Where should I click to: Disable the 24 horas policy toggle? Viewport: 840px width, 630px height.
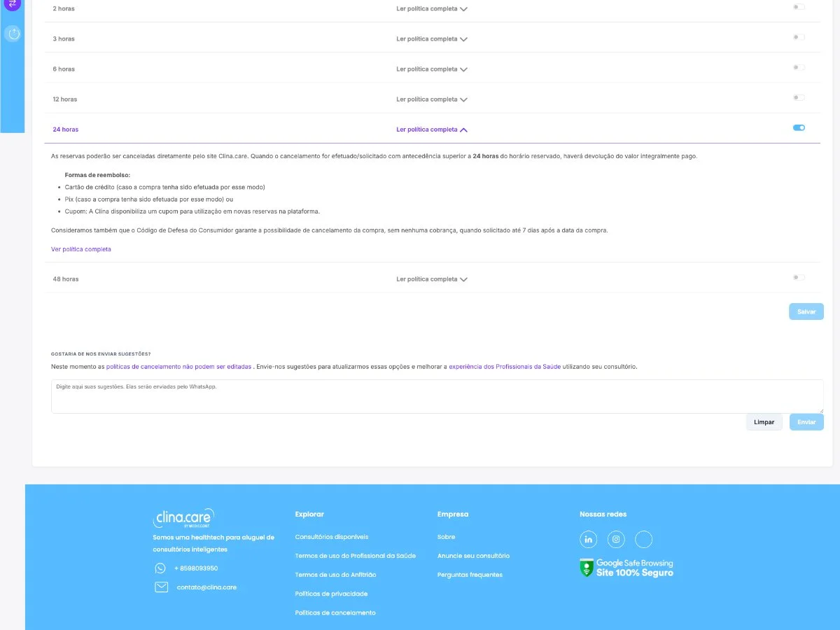click(799, 128)
